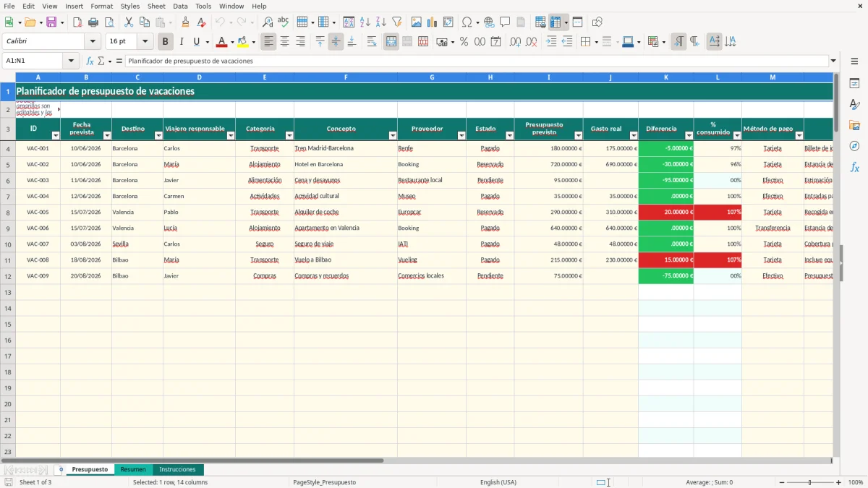Click the Increase Indent icon
Screen dimensions: 868x488
551,42
